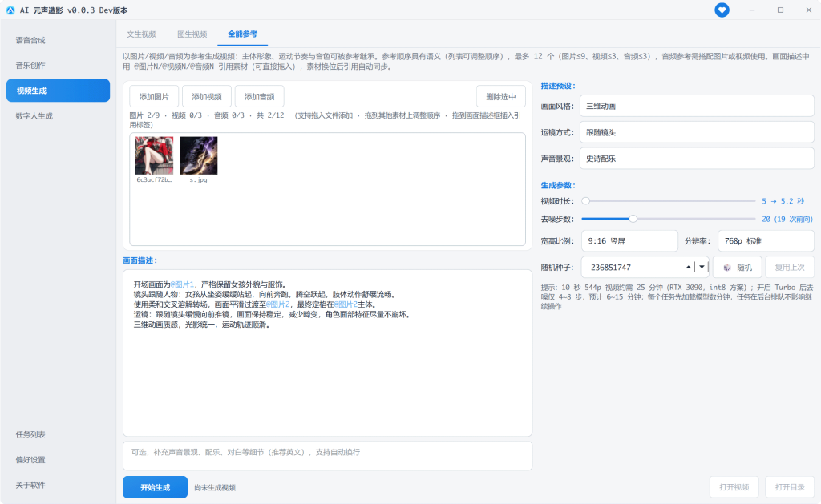This screenshot has height=504, width=821.
Task: Start generation with 开始生成 button
Action: tap(155, 487)
